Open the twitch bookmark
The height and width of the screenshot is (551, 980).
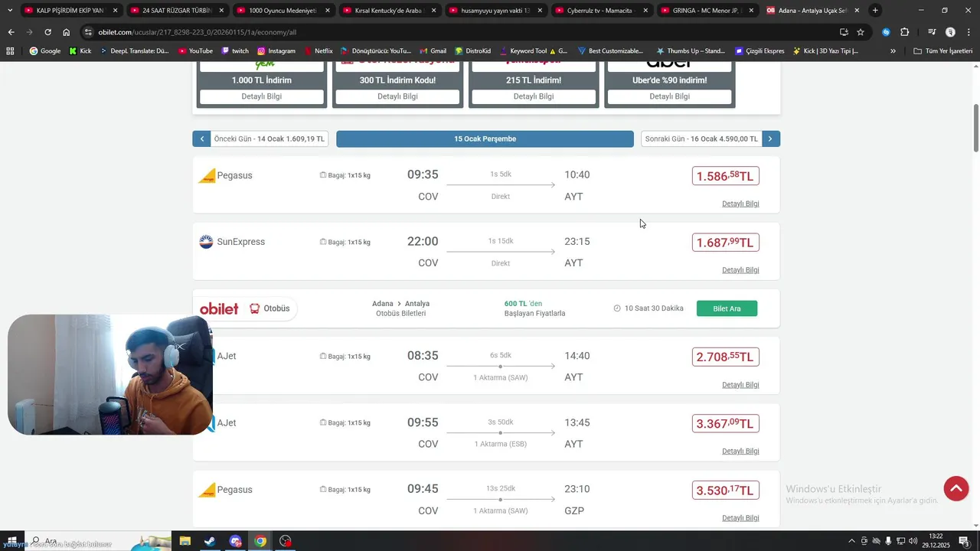(235, 51)
